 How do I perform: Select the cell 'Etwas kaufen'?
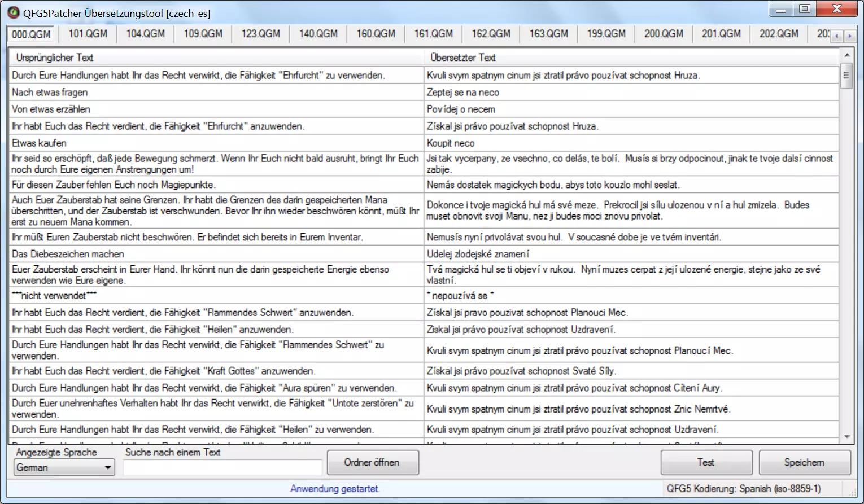click(x=216, y=143)
